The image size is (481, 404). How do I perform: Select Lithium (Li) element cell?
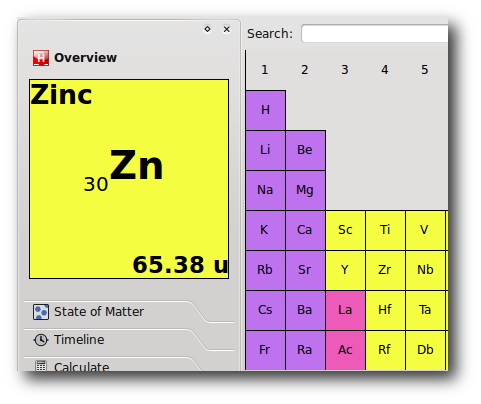pyautogui.click(x=265, y=150)
